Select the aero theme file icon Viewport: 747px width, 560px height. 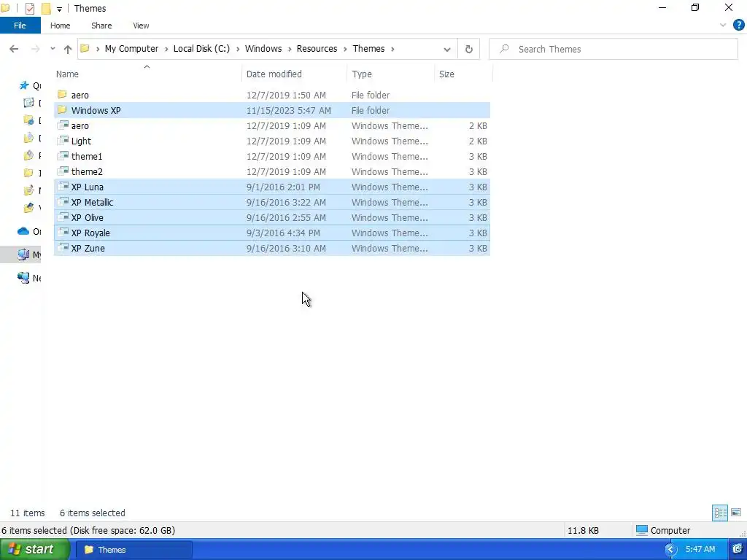click(63, 125)
